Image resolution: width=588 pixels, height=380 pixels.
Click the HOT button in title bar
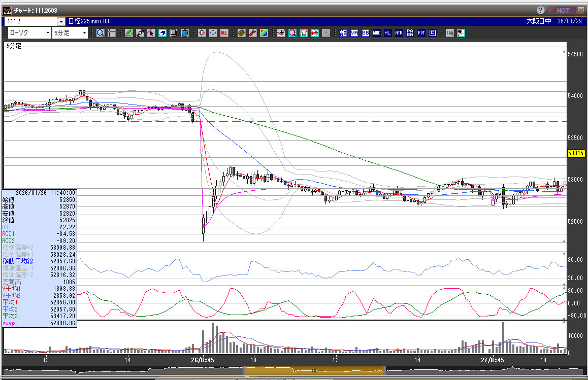[563, 10]
